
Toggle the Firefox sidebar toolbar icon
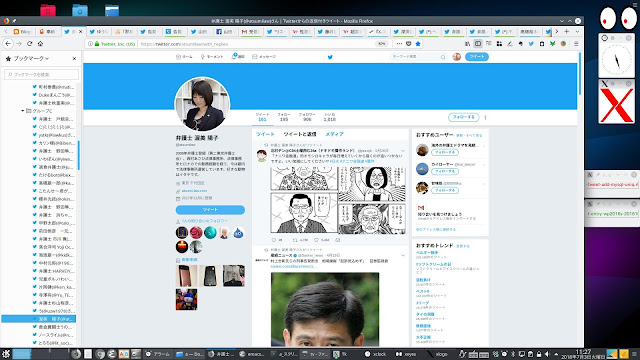(x=478, y=44)
